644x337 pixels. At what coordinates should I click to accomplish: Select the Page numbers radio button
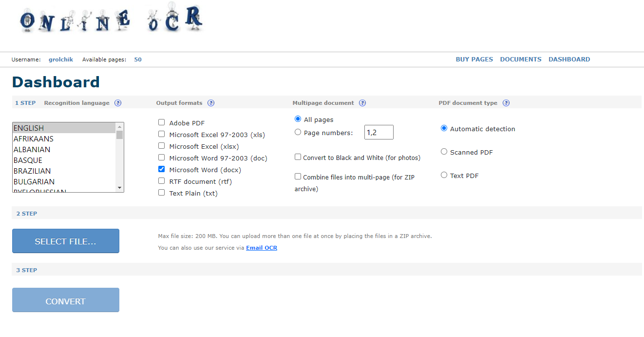(x=298, y=132)
